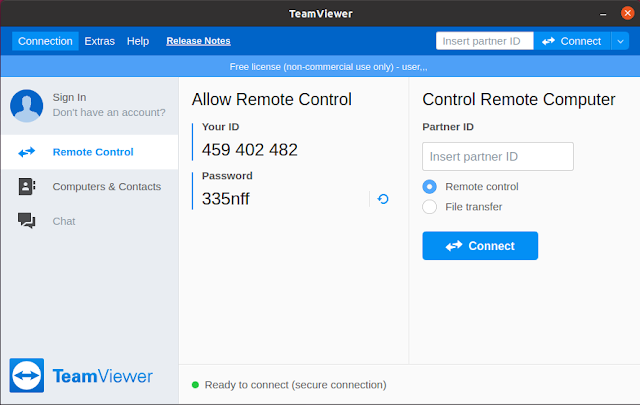Click the large blue Connect button
This screenshot has height=405, width=640.
480,246
